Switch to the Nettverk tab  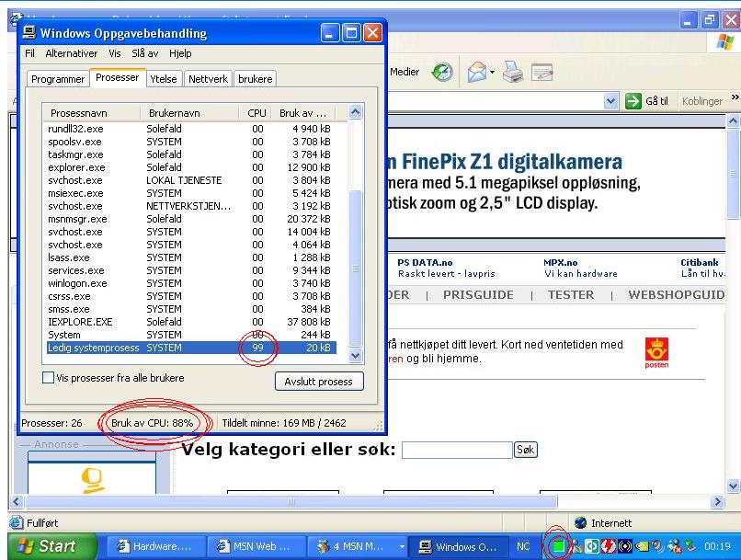coord(208,79)
